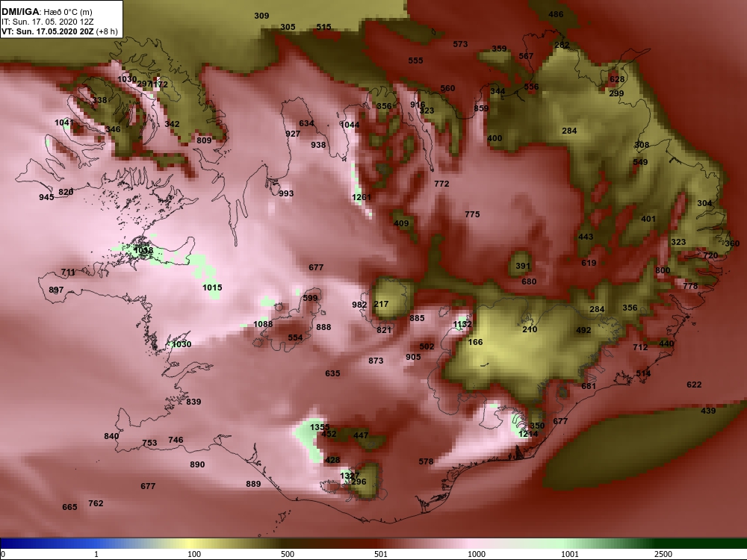
Task: Click the value 578 on the map
Action: point(426,461)
